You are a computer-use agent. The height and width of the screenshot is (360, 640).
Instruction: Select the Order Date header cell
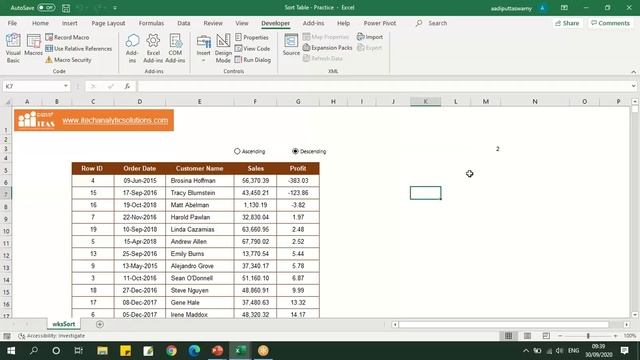point(140,169)
